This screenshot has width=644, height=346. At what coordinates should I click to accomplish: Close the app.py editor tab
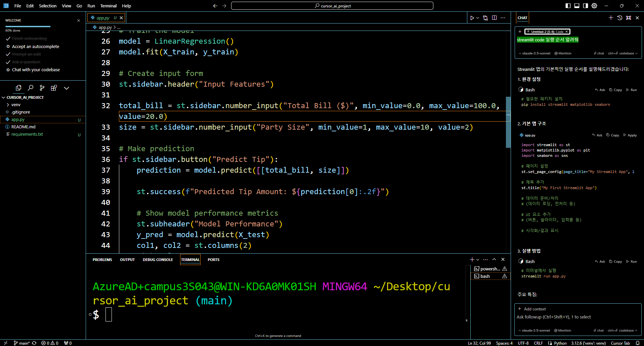(x=121, y=18)
